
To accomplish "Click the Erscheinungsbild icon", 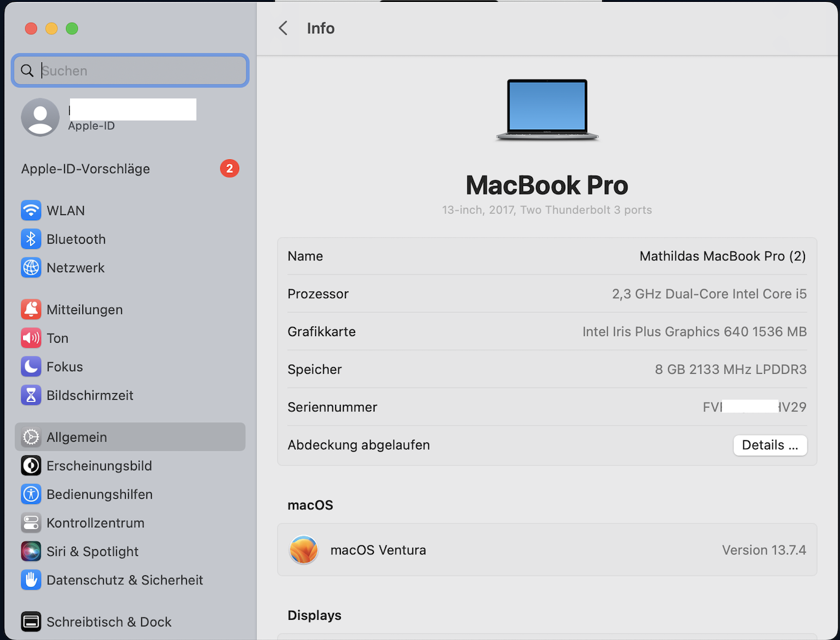I will click(x=31, y=466).
